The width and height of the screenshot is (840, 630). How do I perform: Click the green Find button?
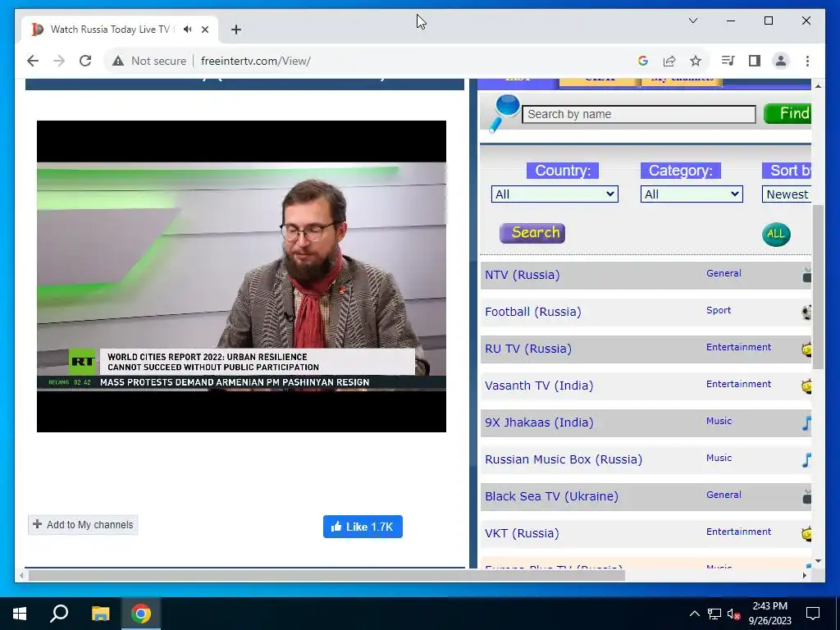787,113
